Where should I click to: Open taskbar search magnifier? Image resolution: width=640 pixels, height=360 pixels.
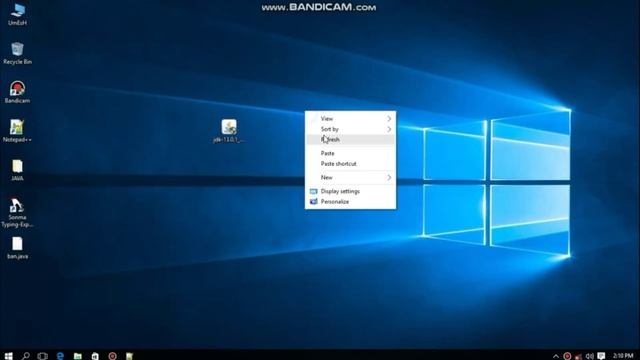pyautogui.click(x=25, y=356)
